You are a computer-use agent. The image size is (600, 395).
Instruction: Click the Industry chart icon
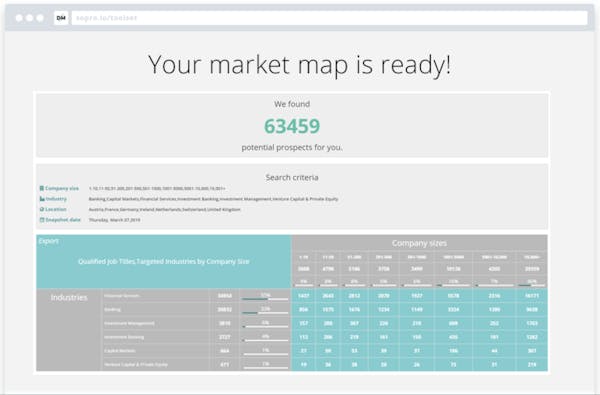click(42, 199)
